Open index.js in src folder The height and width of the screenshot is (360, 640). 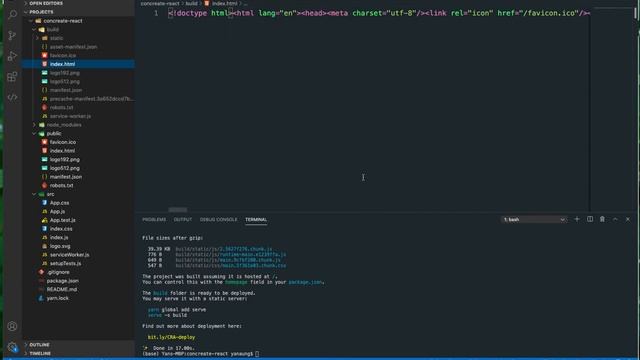click(x=59, y=238)
